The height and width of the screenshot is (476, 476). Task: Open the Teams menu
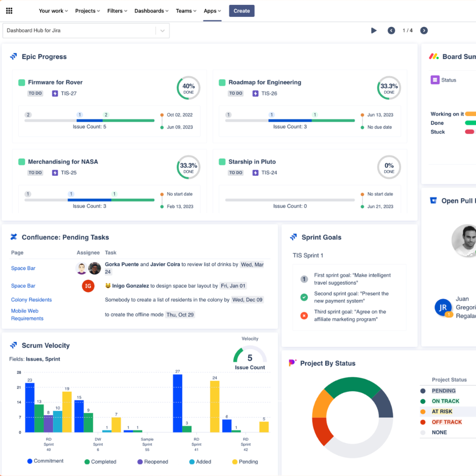coord(186,11)
